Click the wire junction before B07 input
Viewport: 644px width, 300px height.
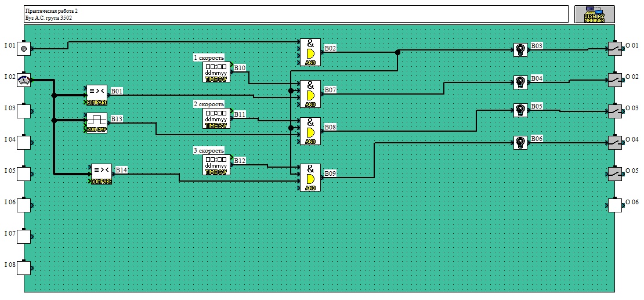291,91
